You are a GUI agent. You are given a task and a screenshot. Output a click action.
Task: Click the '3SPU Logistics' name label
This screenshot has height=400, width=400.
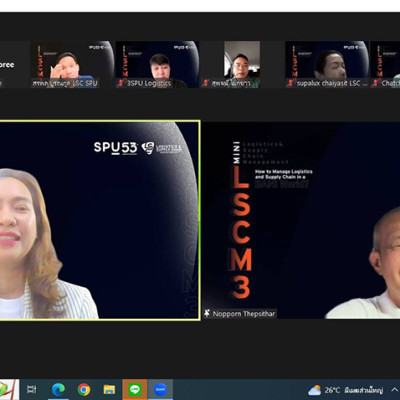click(x=149, y=83)
